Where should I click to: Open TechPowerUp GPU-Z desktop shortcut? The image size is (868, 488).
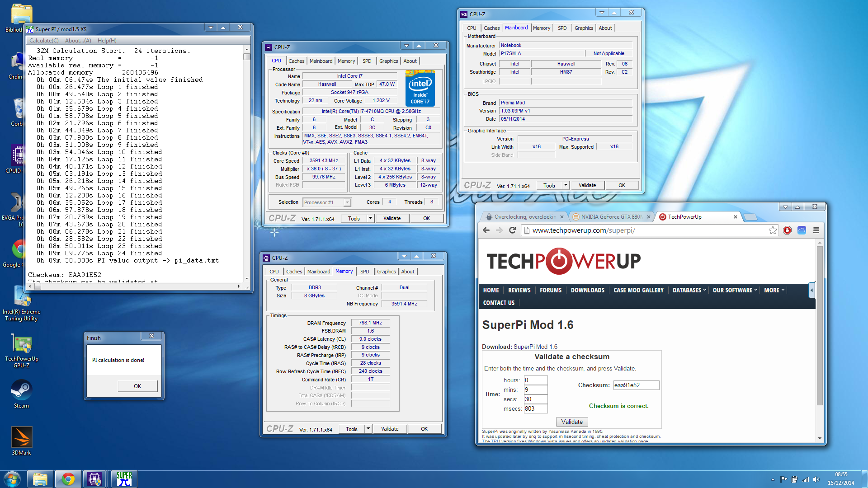pyautogui.click(x=21, y=350)
